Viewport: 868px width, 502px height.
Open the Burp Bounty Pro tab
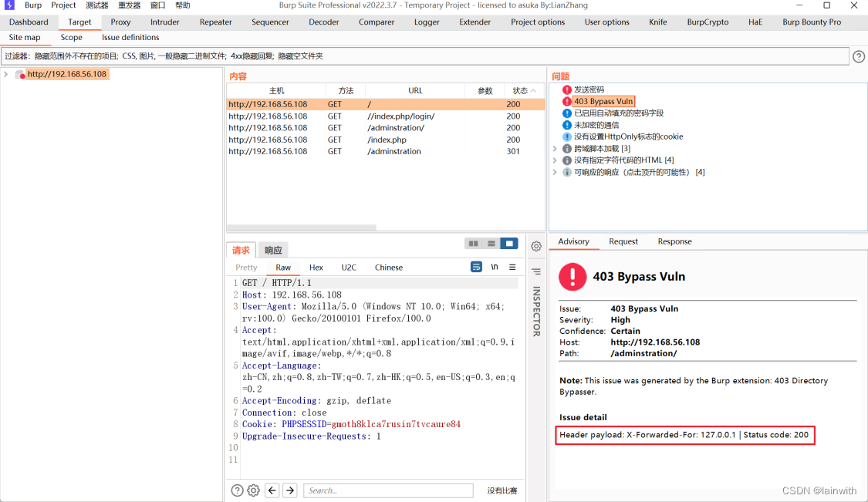point(812,22)
